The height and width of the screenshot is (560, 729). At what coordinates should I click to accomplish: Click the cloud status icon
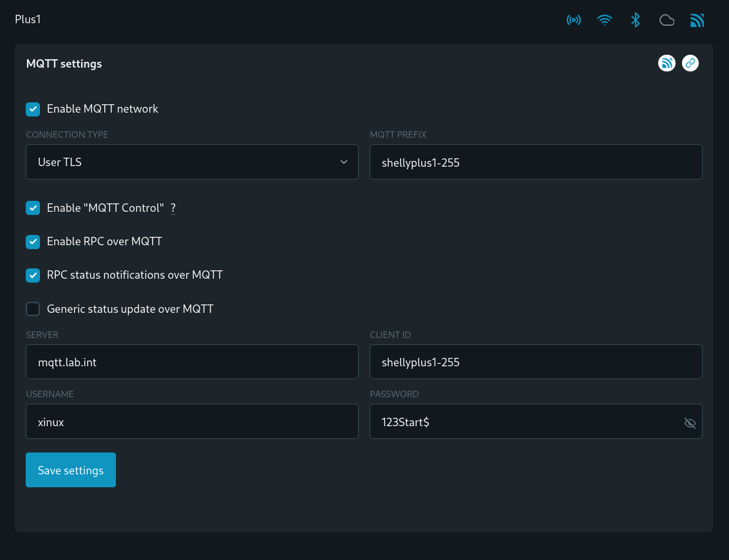tap(667, 21)
